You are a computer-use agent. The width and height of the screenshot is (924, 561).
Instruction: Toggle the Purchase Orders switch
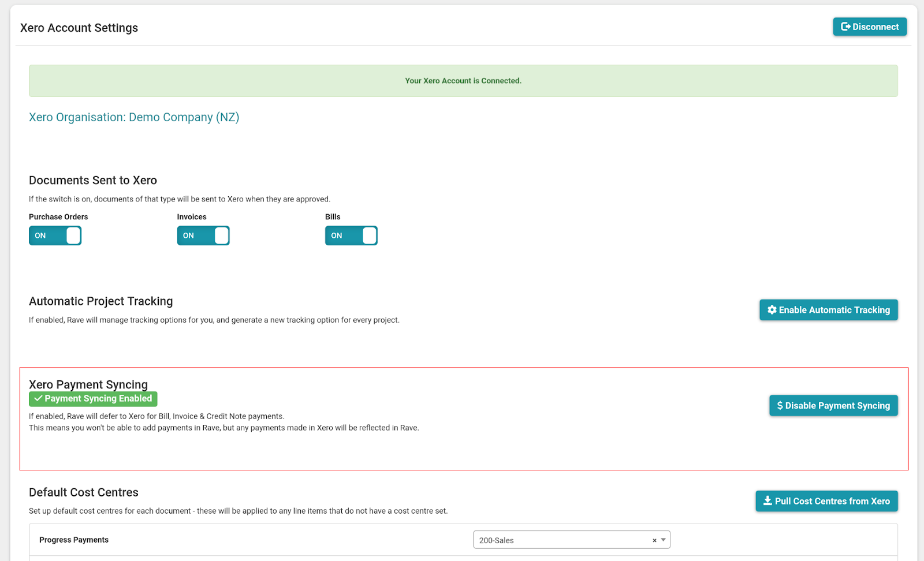[x=55, y=235]
